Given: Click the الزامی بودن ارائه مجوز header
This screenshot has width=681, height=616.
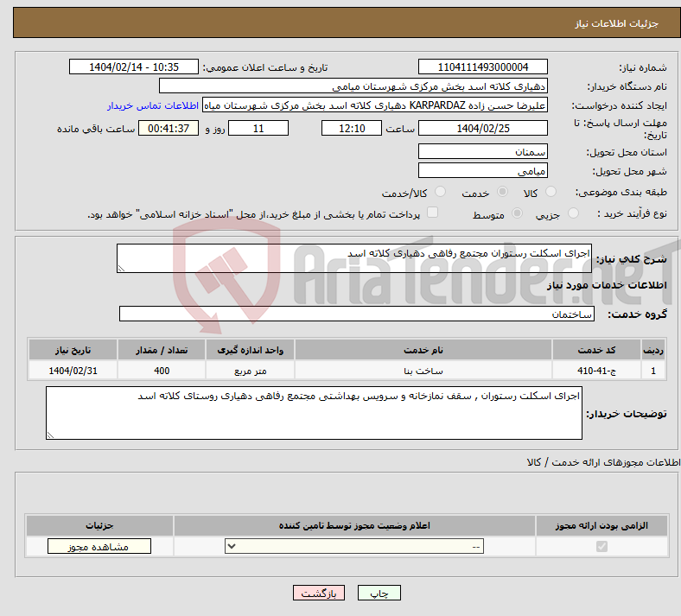Looking at the screenshot, I should click(x=601, y=525).
